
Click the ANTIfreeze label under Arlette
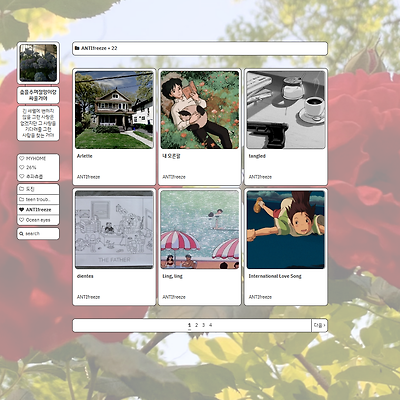coord(88,177)
